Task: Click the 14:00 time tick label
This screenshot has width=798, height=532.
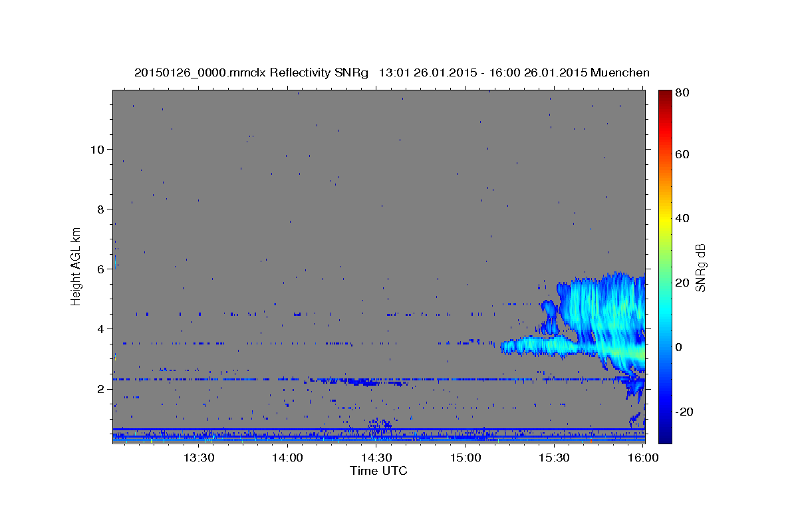Action: pos(287,458)
